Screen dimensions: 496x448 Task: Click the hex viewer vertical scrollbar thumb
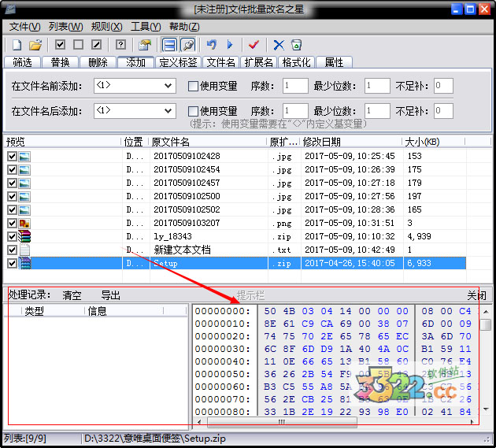[x=486, y=324]
